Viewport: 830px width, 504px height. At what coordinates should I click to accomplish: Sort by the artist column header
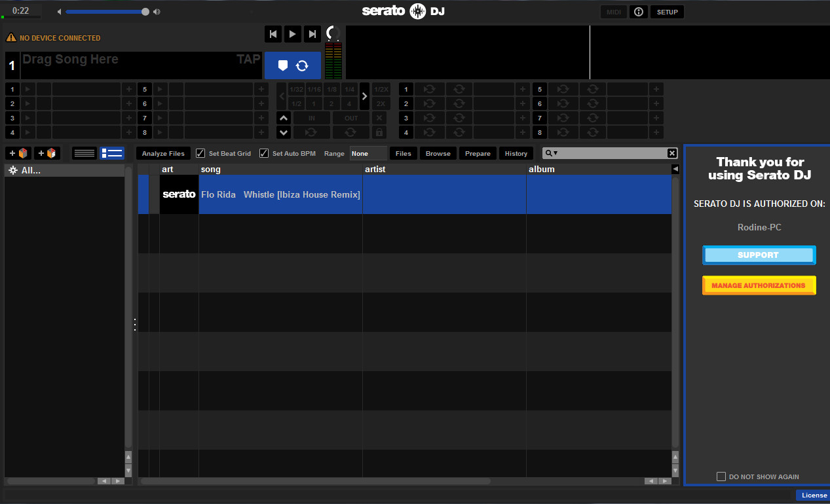pyautogui.click(x=444, y=169)
